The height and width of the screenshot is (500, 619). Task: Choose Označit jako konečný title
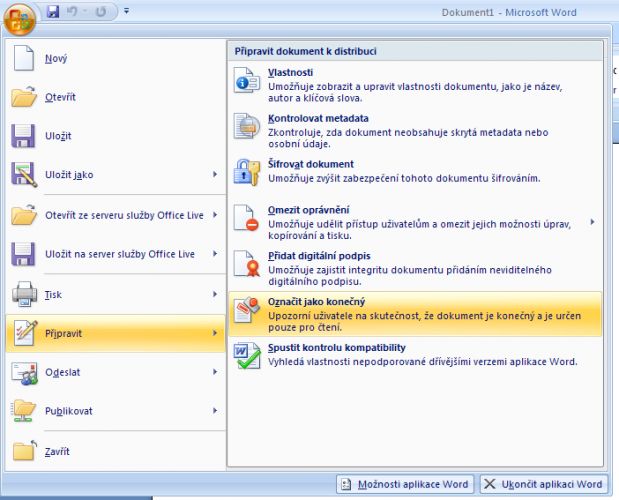coord(316,301)
